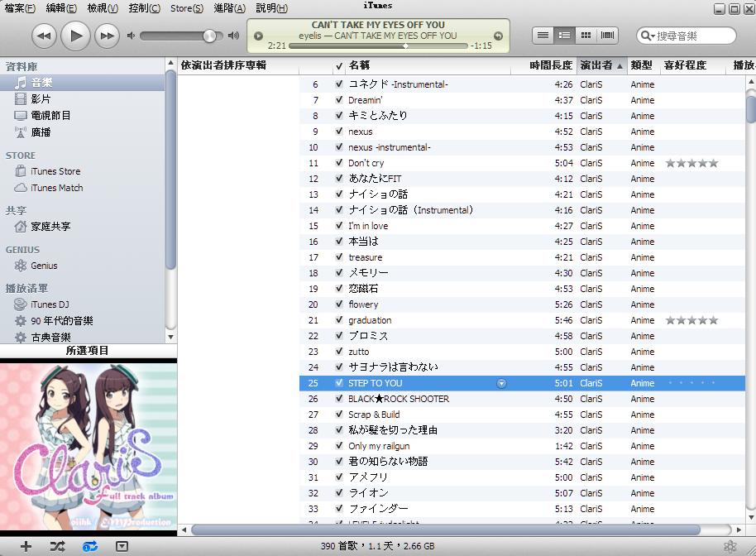Toggle shuffle playback
756x556 pixels.
57,546
